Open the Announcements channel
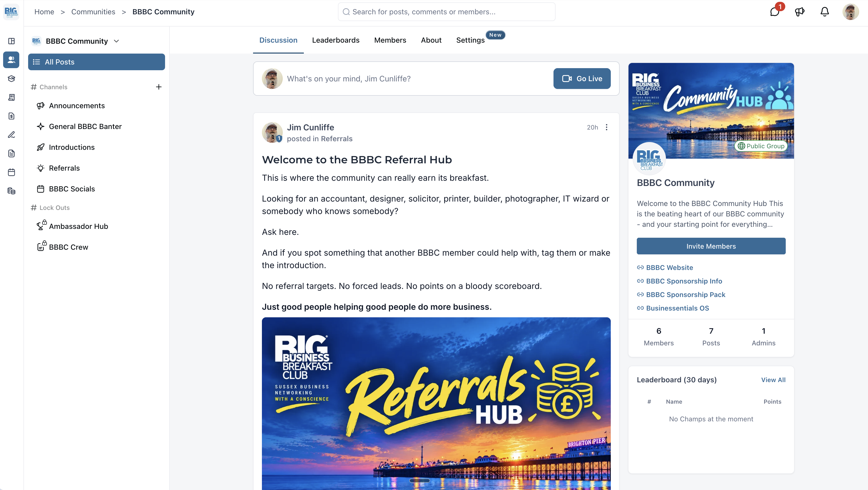 tap(77, 106)
